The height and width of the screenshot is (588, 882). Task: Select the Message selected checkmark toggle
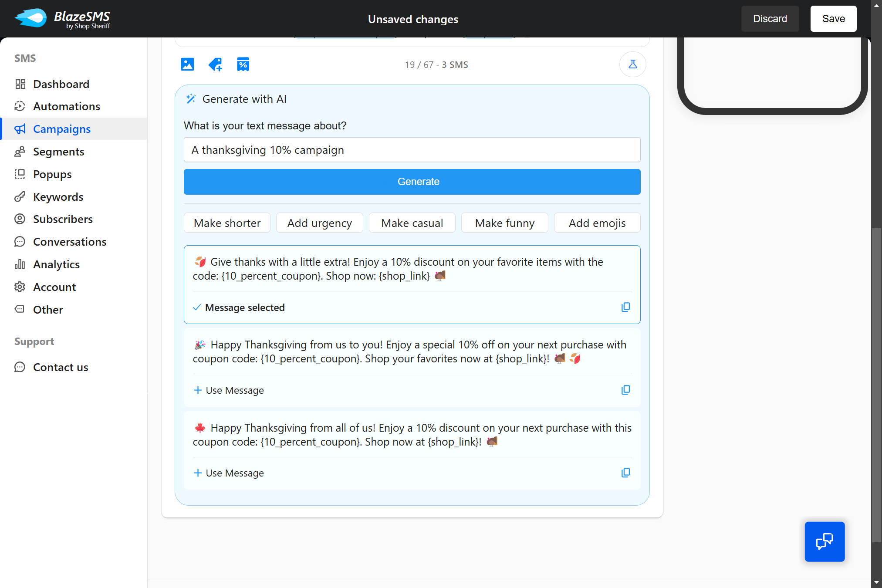[197, 307]
